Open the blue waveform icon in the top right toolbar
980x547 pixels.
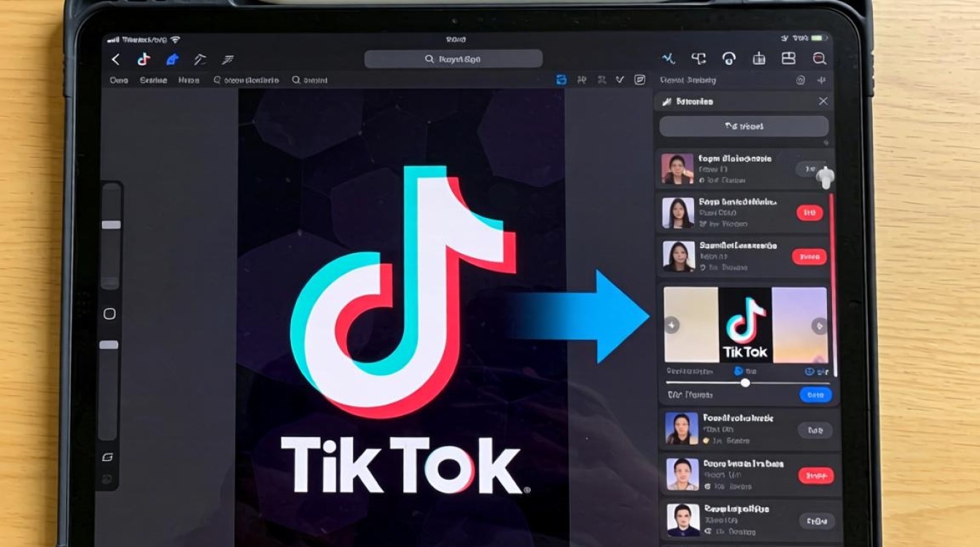point(669,59)
